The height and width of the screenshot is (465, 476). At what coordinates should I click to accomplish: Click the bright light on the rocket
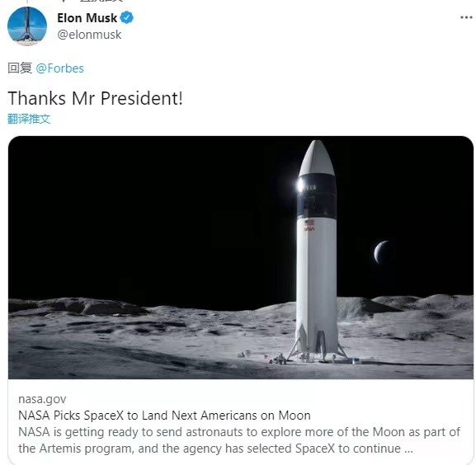pyautogui.click(x=300, y=185)
